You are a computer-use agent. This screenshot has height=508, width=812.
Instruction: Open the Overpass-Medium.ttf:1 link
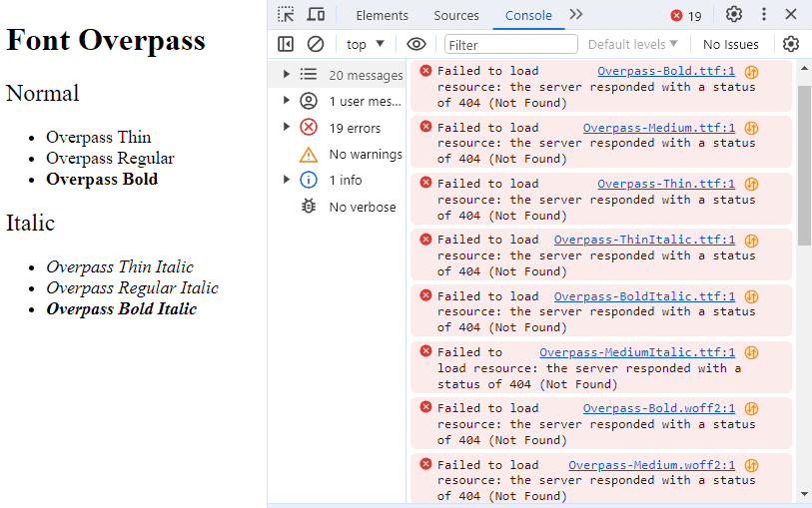[x=659, y=128]
